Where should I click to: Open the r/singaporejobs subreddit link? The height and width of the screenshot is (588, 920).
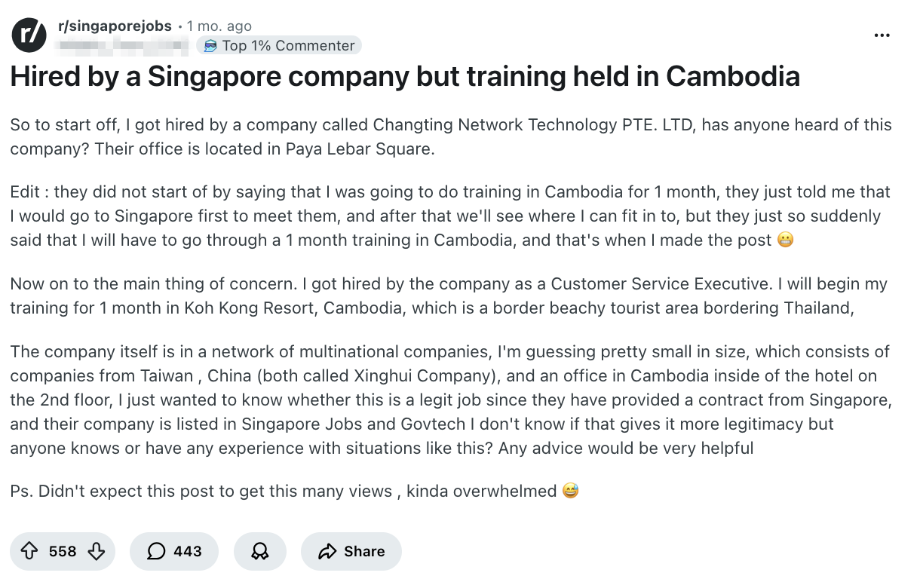click(115, 26)
